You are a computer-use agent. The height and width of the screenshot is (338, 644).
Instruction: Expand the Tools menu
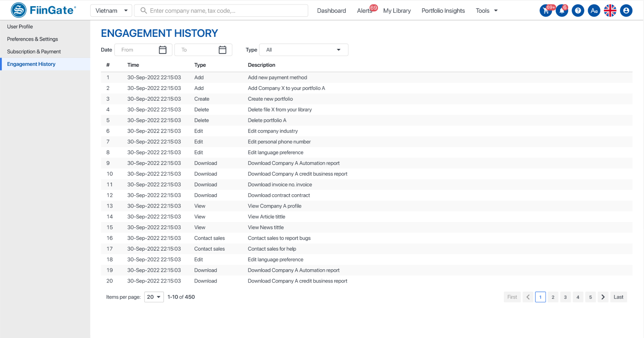click(486, 11)
